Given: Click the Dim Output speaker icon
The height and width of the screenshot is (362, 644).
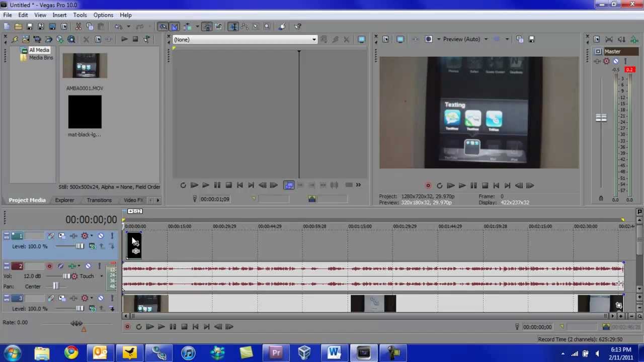Looking at the screenshot, I should (621, 39).
